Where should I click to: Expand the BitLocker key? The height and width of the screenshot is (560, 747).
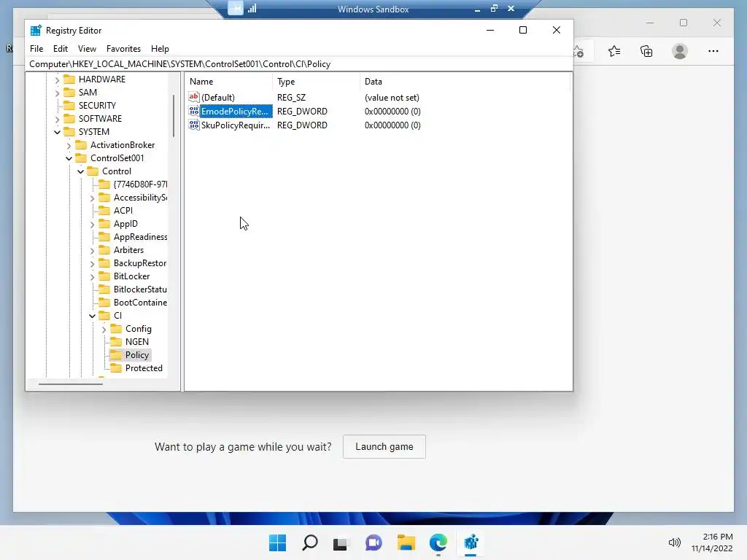(93, 276)
